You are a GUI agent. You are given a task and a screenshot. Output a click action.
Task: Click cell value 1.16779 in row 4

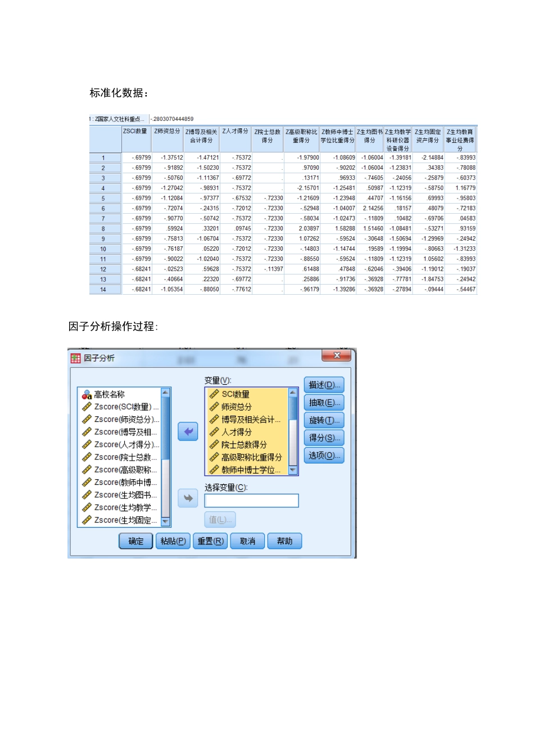click(x=465, y=188)
